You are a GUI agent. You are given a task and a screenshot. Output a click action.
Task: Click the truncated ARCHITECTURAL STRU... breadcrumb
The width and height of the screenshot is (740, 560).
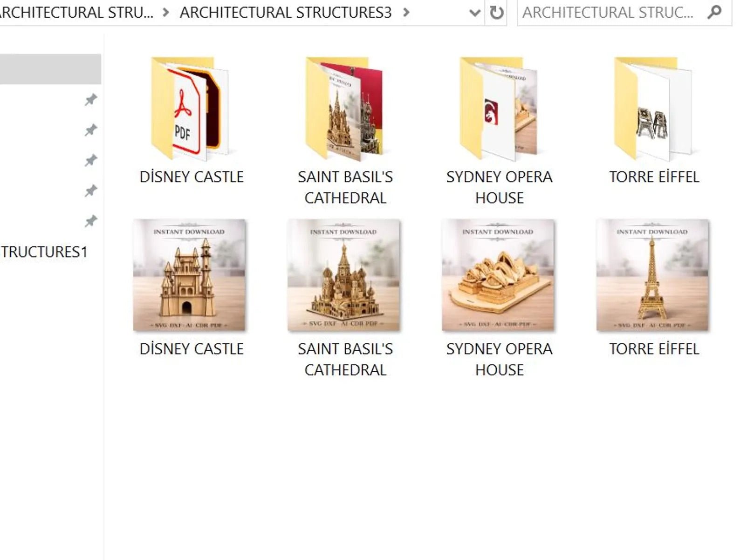[76, 13]
